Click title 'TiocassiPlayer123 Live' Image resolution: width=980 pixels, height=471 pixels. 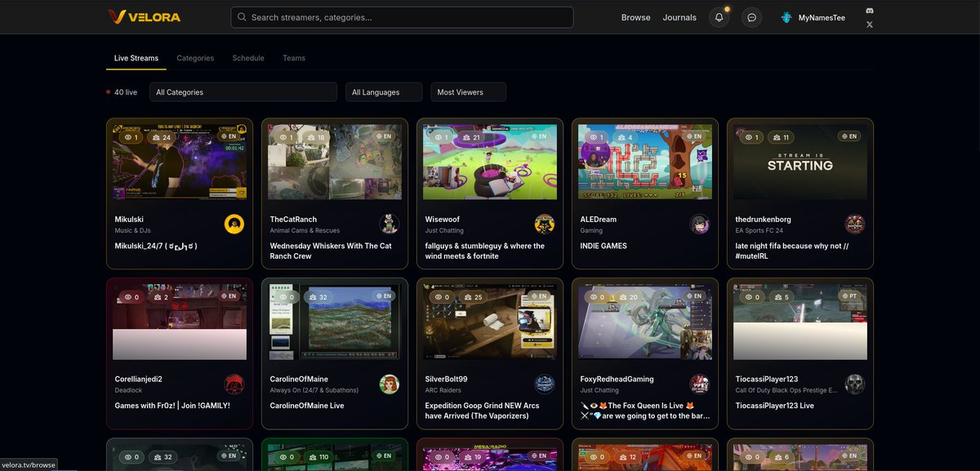[774, 406]
